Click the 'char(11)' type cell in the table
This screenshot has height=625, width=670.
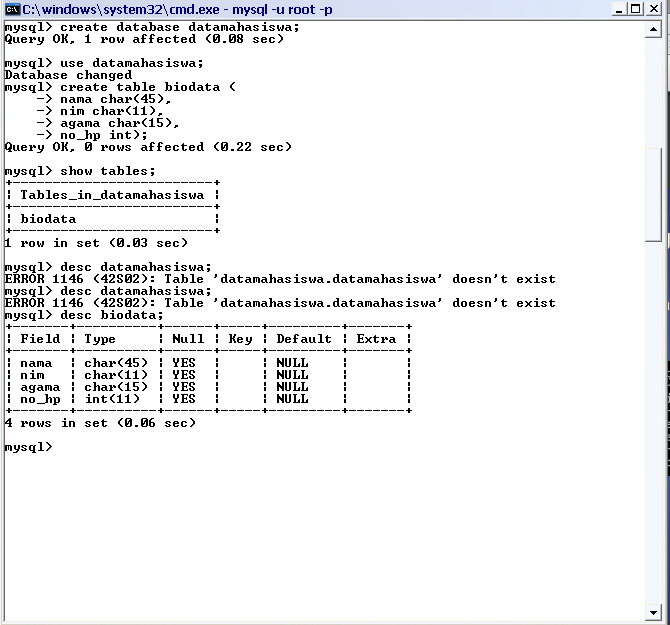(116, 375)
